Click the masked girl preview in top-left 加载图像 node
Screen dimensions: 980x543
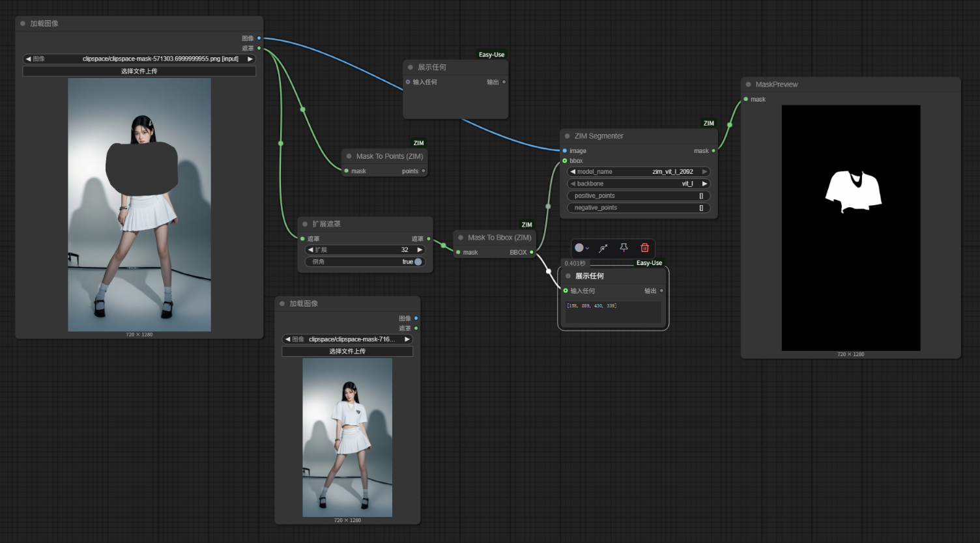click(139, 205)
